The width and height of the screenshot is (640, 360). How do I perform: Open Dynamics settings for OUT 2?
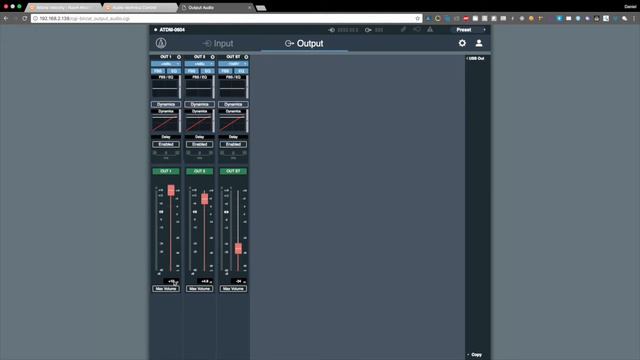(x=200, y=104)
